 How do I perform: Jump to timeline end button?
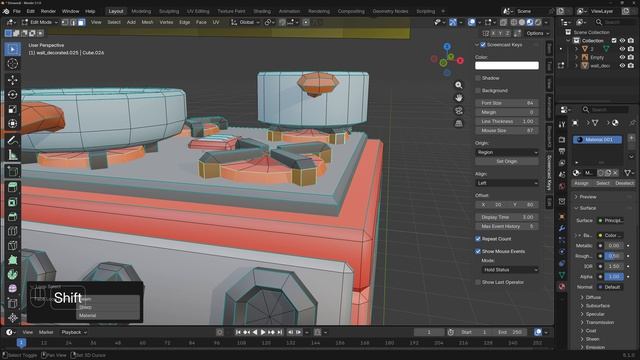(280, 332)
